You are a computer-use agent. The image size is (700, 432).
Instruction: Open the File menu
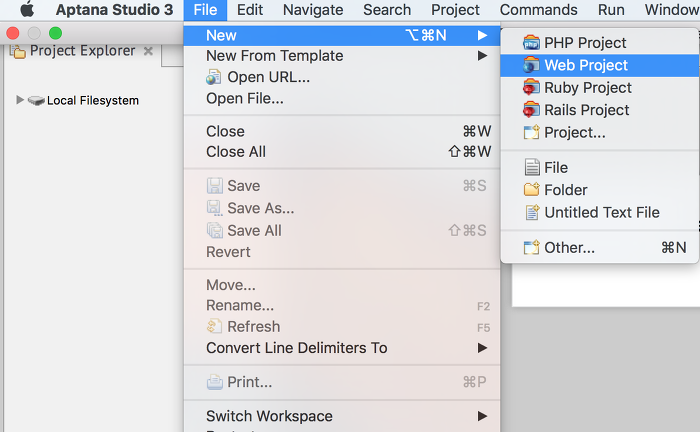[205, 10]
